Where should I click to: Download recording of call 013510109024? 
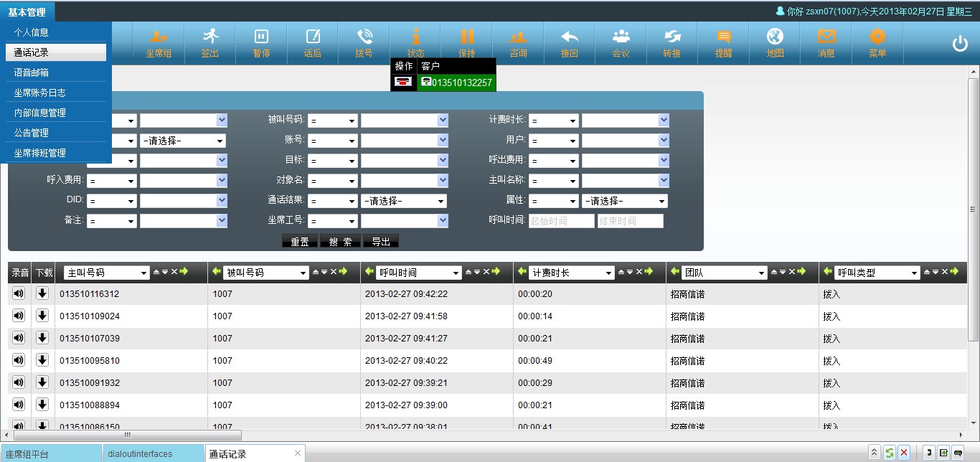[x=42, y=316]
